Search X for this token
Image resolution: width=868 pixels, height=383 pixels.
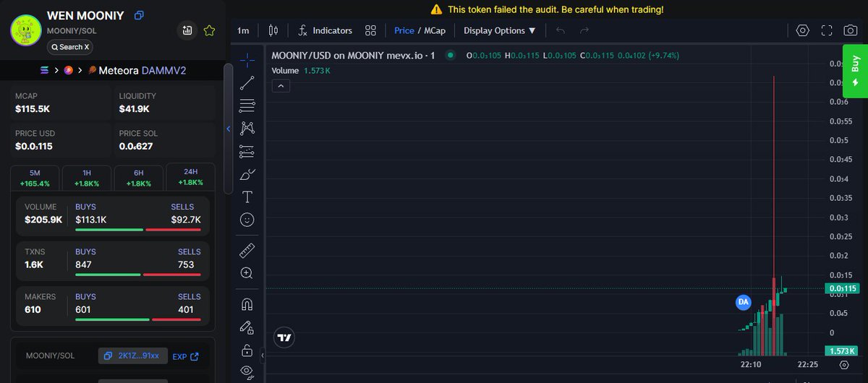(70, 47)
